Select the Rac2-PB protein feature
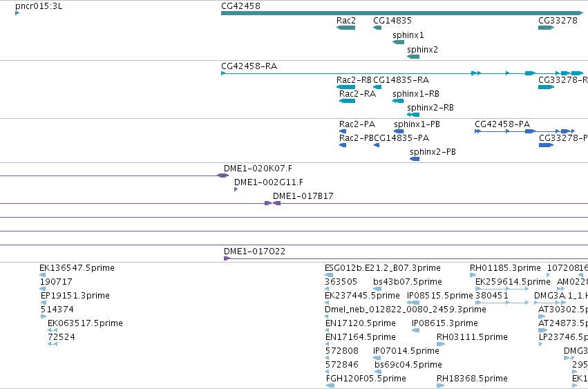The height and width of the screenshot is (389, 588). point(343,145)
